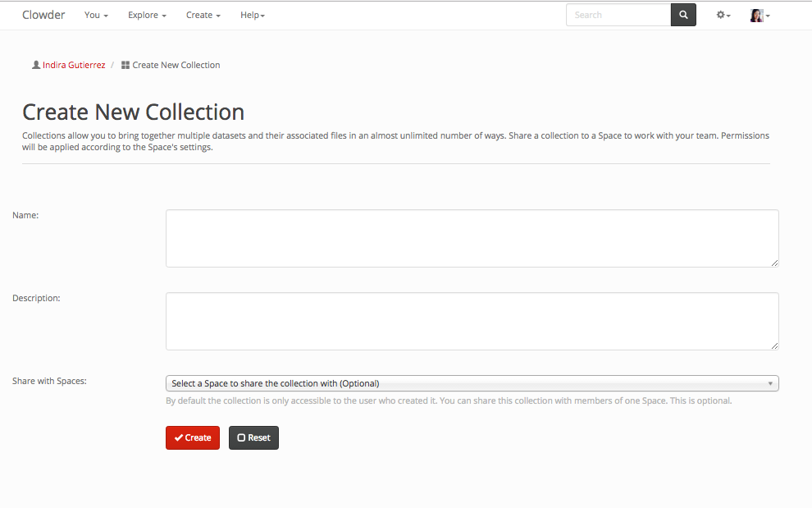
Task: Expand the Explore menu
Action: point(147,15)
